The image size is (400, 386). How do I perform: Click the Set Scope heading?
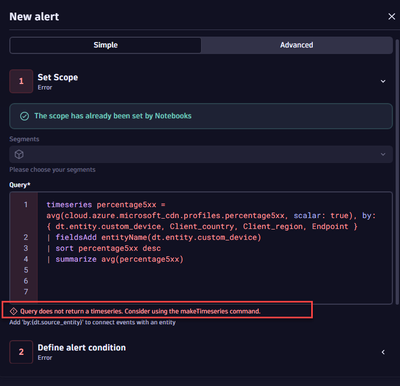click(58, 77)
